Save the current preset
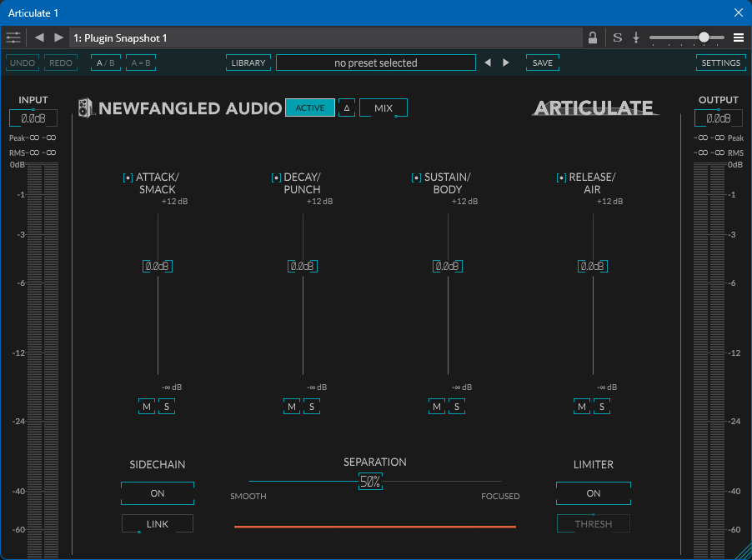752x560 pixels. pyautogui.click(x=543, y=62)
